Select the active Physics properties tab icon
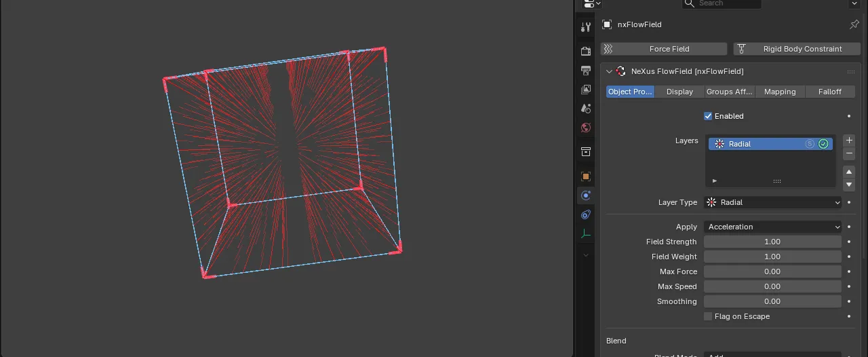The height and width of the screenshot is (357, 868). [x=586, y=195]
